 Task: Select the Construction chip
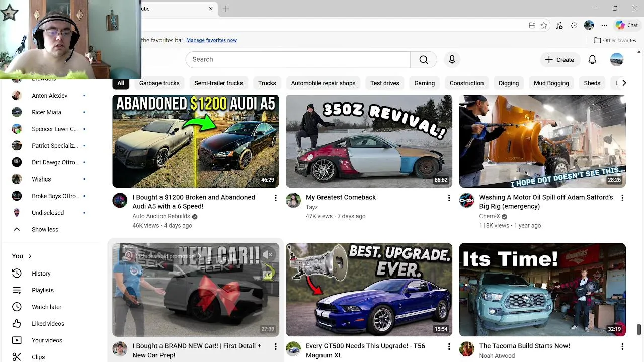(x=466, y=83)
